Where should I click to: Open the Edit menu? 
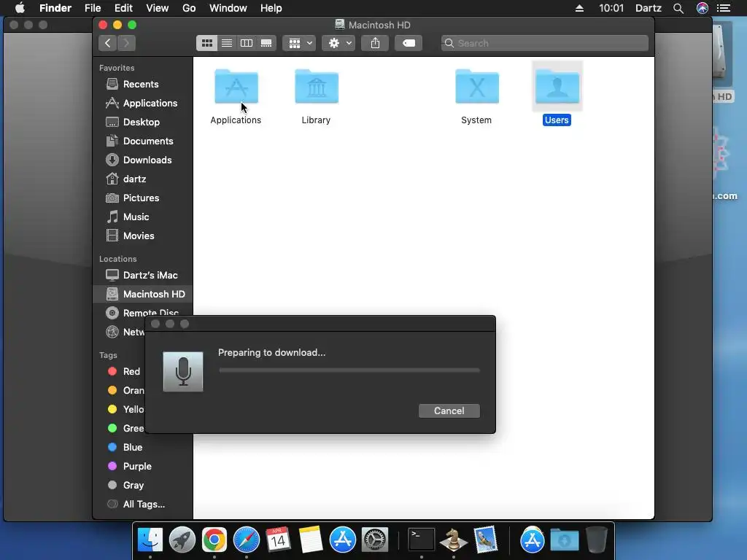coord(123,8)
